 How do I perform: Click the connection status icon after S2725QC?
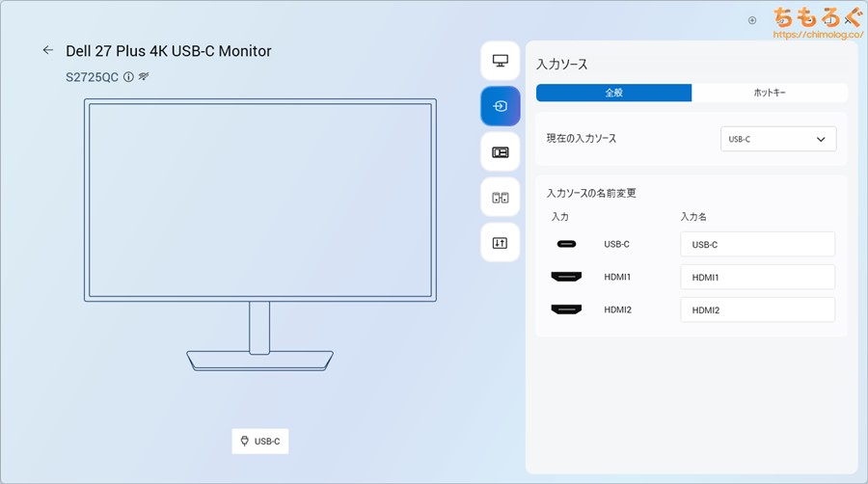(x=144, y=76)
